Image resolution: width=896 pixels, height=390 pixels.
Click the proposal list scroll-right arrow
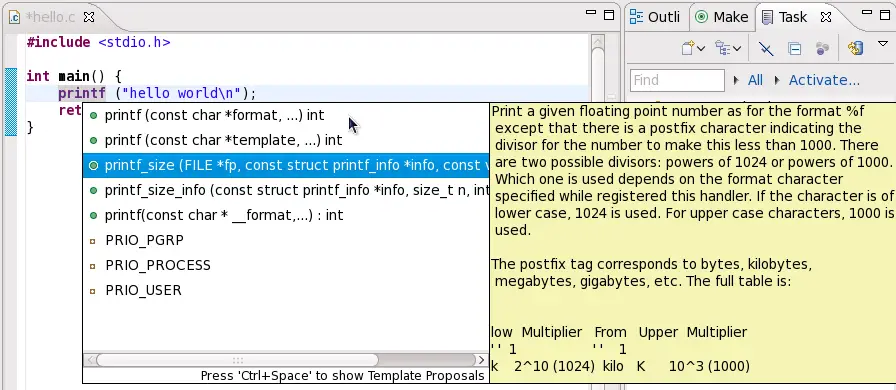(x=482, y=360)
